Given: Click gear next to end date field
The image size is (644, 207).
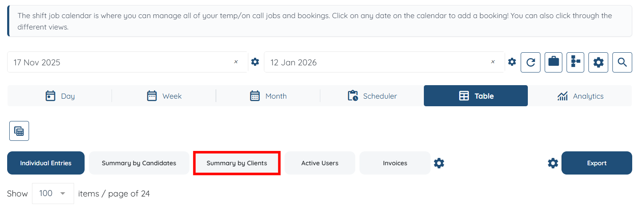Looking at the screenshot, I should [512, 62].
